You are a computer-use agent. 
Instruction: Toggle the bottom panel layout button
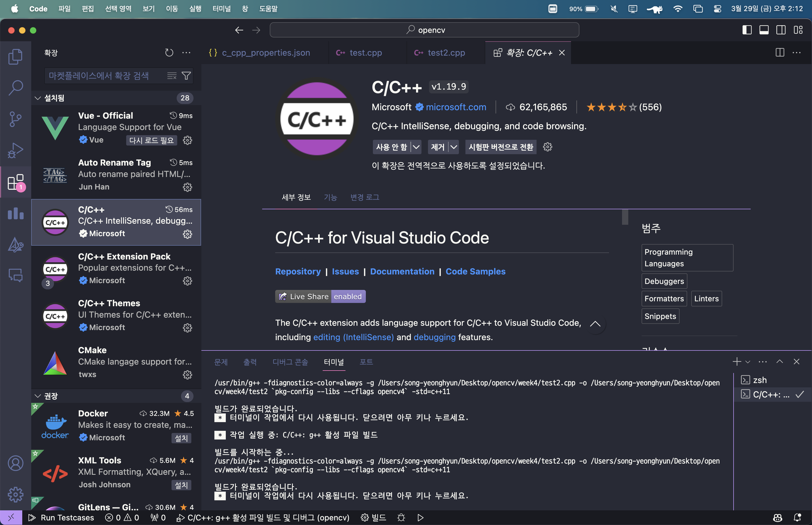[x=764, y=30]
